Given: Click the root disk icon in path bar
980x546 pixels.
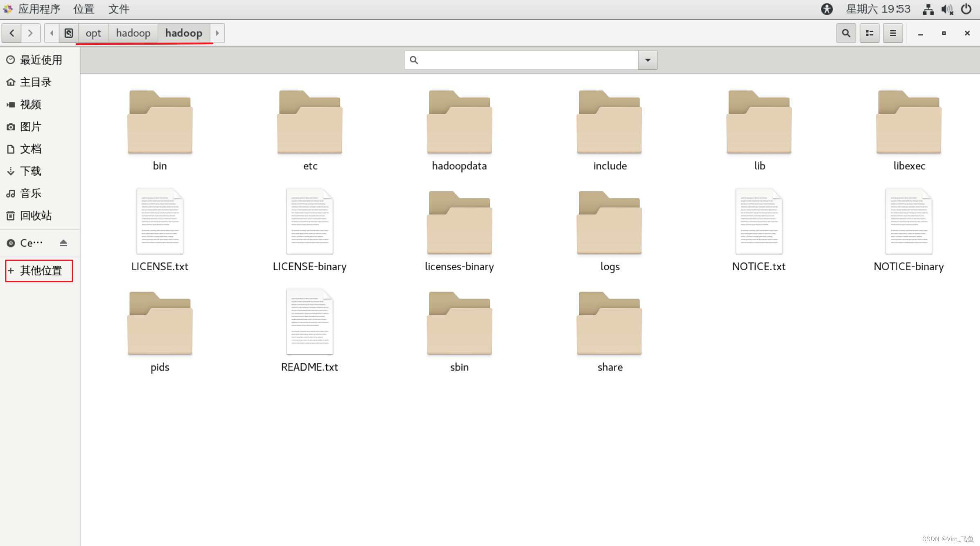Looking at the screenshot, I should 69,33.
